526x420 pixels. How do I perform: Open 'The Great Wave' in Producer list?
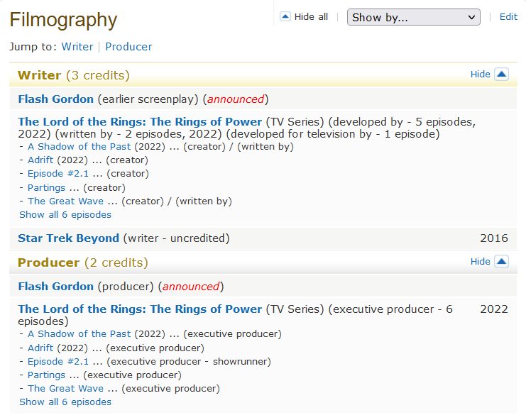tap(66, 389)
